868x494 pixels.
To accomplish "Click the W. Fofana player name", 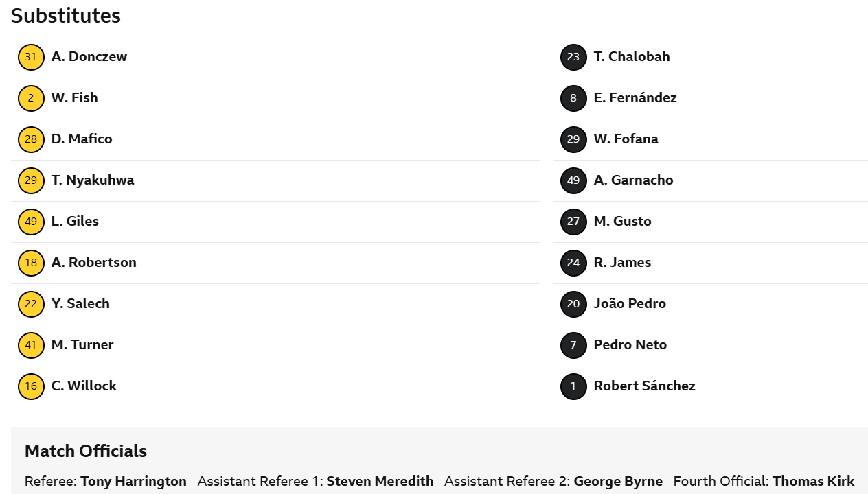I will [626, 139].
